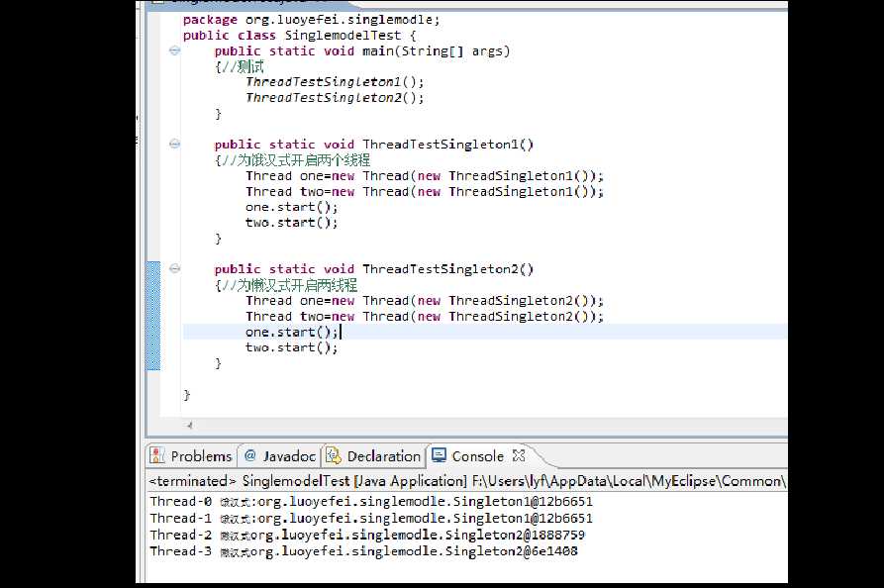
Task: Click the main(String[] args) method declaration
Action: pyautogui.click(x=362, y=50)
